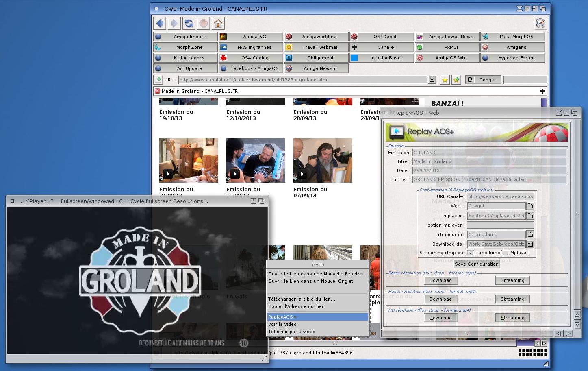The width and height of the screenshot is (588, 371).
Task: Choose Ouvrir le Lien dans une Nouvelle Fenêtre
Action: click(x=317, y=274)
